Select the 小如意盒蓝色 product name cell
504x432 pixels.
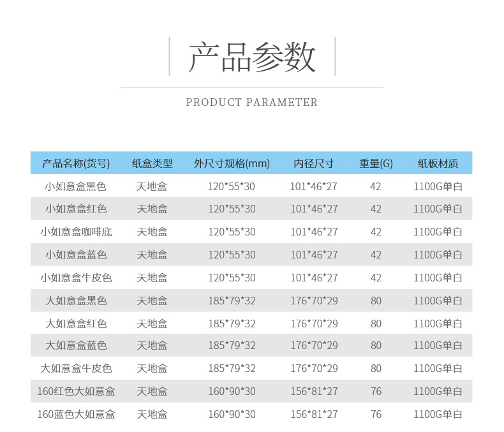[x=76, y=255]
